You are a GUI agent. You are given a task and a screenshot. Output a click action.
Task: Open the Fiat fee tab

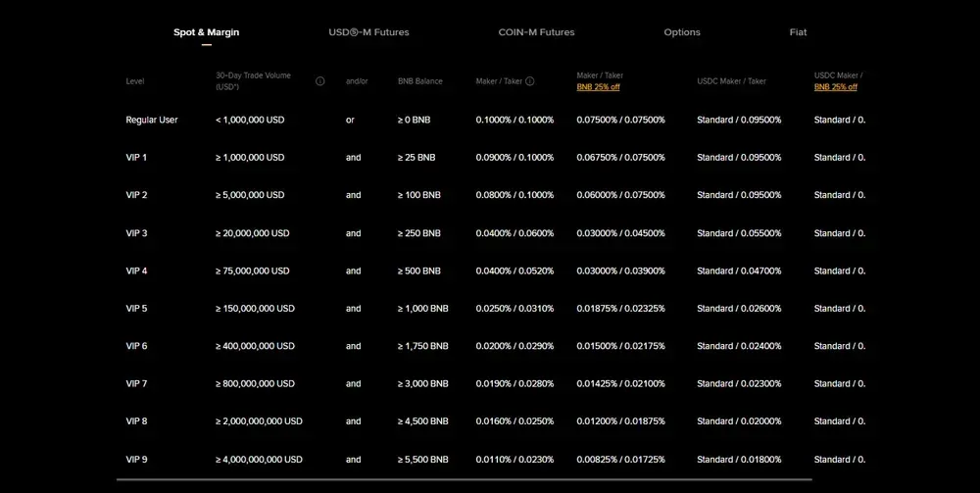coord(798,32)
